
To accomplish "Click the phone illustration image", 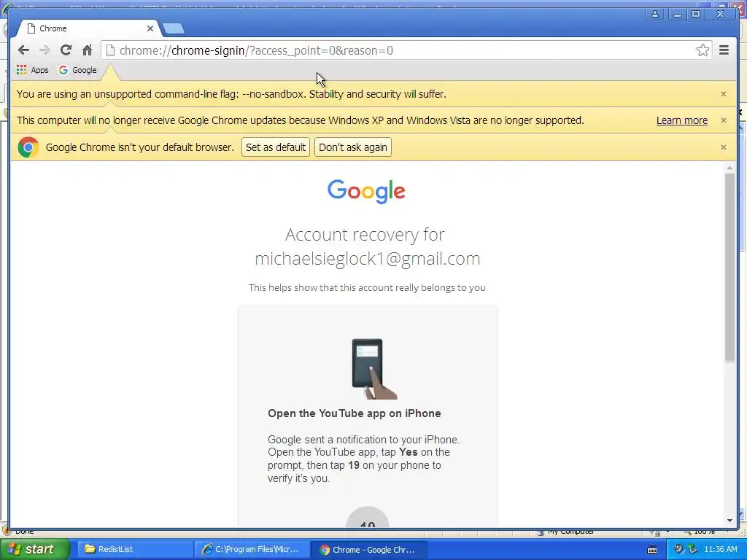I will click(x=373, y=368).
